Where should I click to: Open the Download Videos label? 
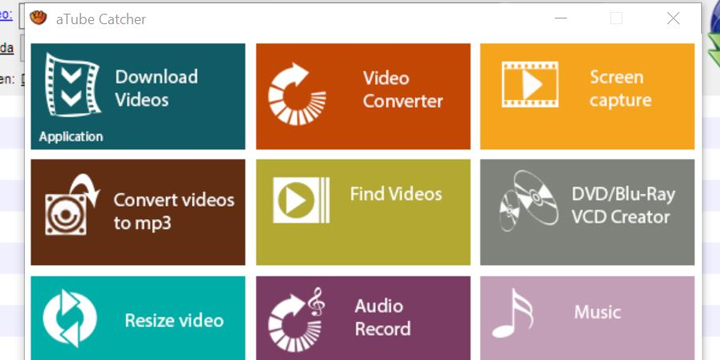coord(157,88)
